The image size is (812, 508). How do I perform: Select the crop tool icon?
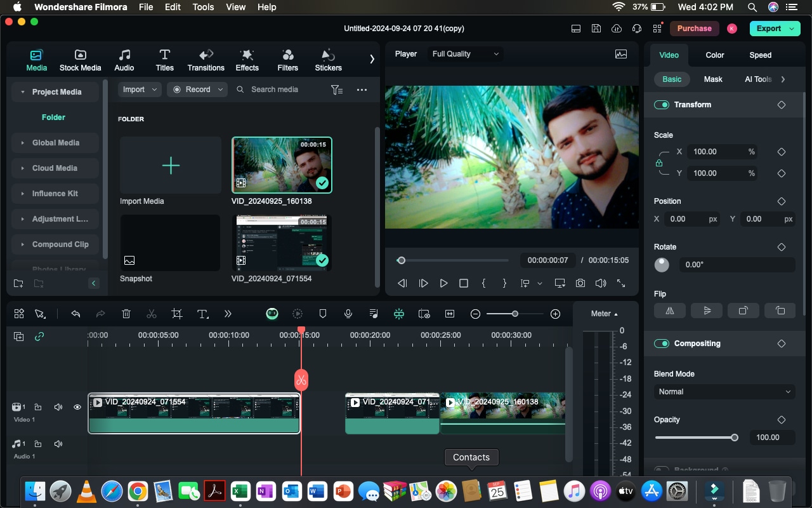(x=177, y=314)
